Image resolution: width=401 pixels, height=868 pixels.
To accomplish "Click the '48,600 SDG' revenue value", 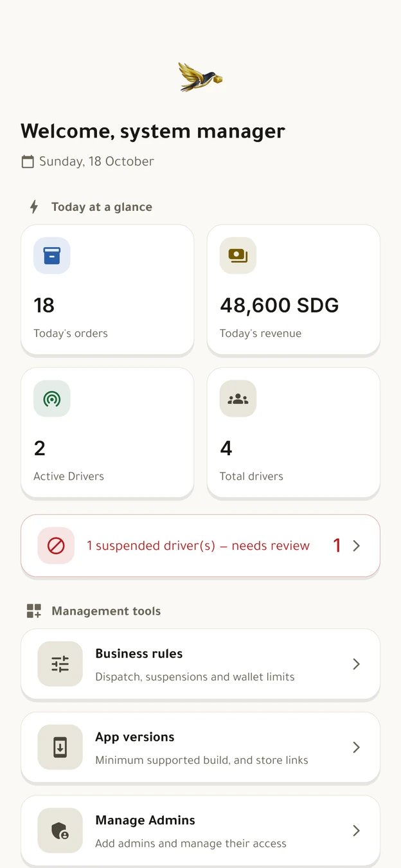I will [280, 305].
